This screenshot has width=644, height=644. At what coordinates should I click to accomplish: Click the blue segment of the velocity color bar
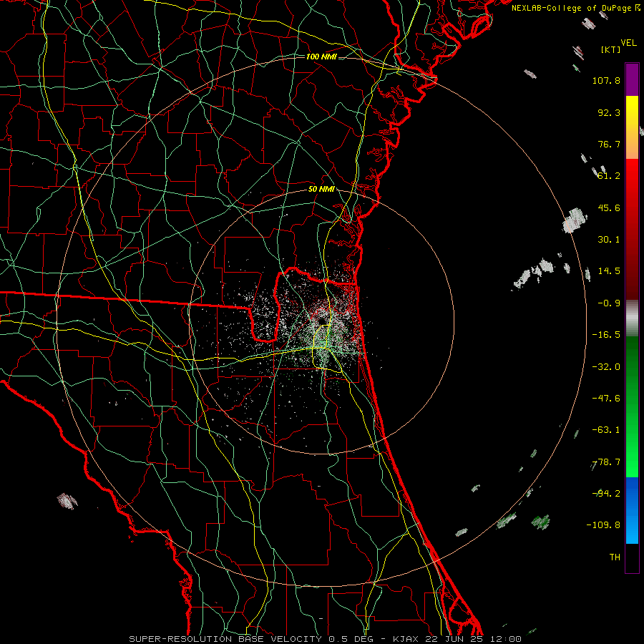(632, 510)
